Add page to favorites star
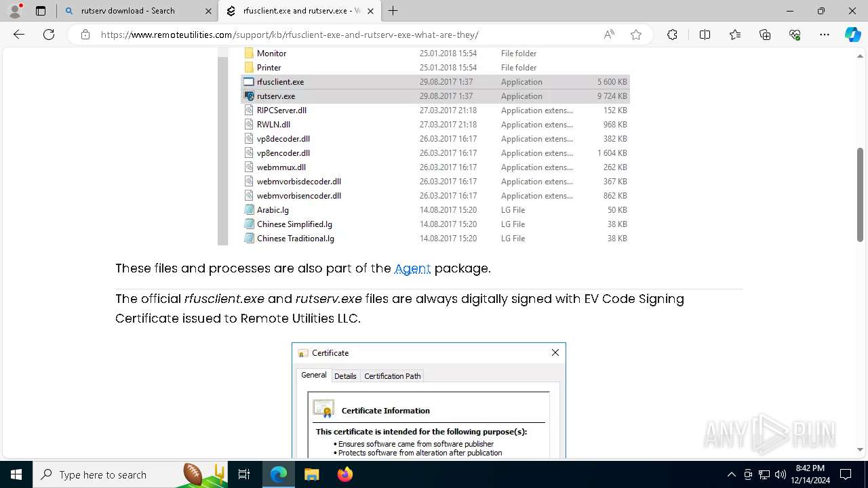 (x=636, y=35)
